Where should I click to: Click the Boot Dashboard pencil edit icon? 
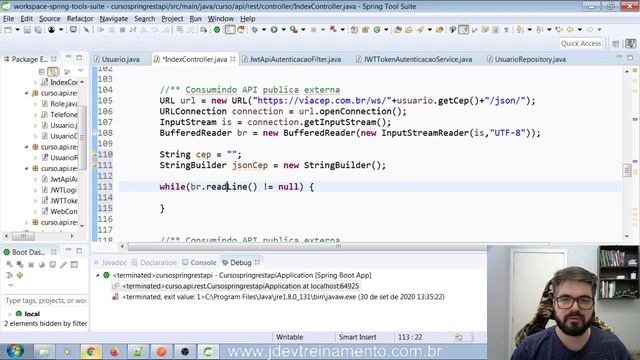click(63, 264)
